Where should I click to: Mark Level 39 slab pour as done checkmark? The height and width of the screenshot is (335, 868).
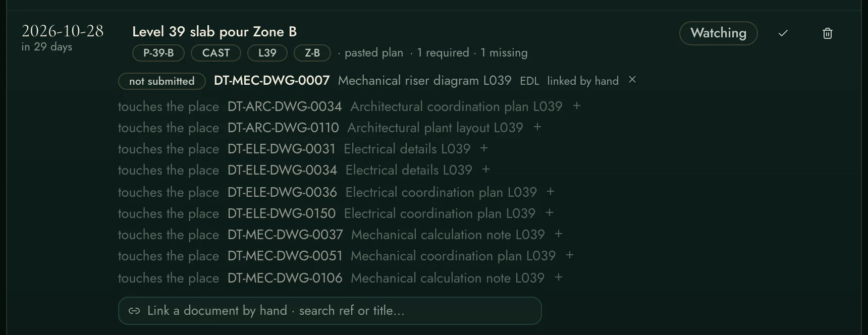783,33
